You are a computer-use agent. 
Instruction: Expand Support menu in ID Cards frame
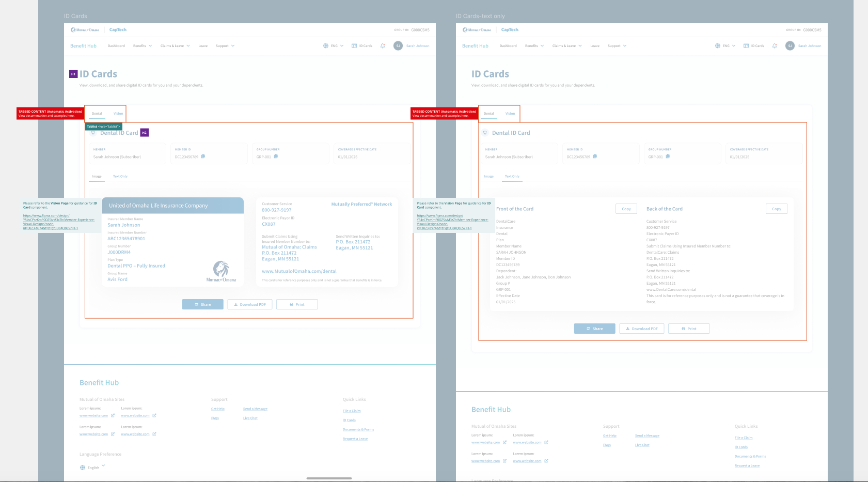coord(225,46)
